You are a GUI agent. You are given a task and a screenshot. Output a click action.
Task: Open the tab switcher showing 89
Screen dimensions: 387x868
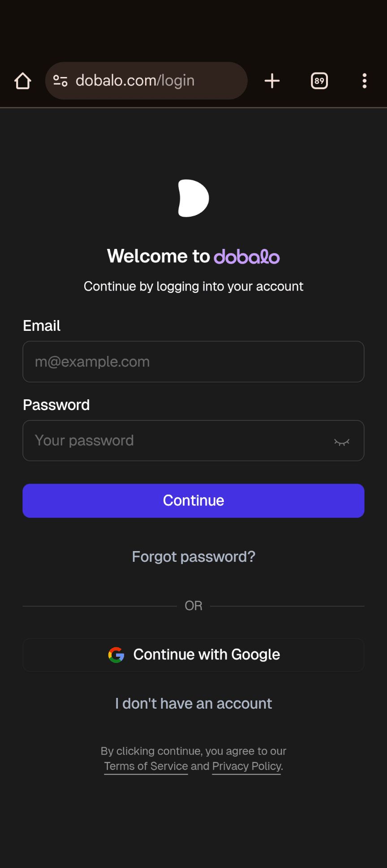319,81
